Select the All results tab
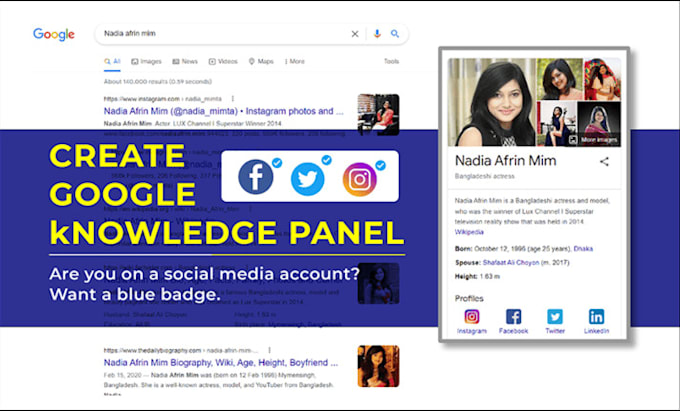This screenshot has height=411, width=680. pyautogui.click(x=112, y=62)
